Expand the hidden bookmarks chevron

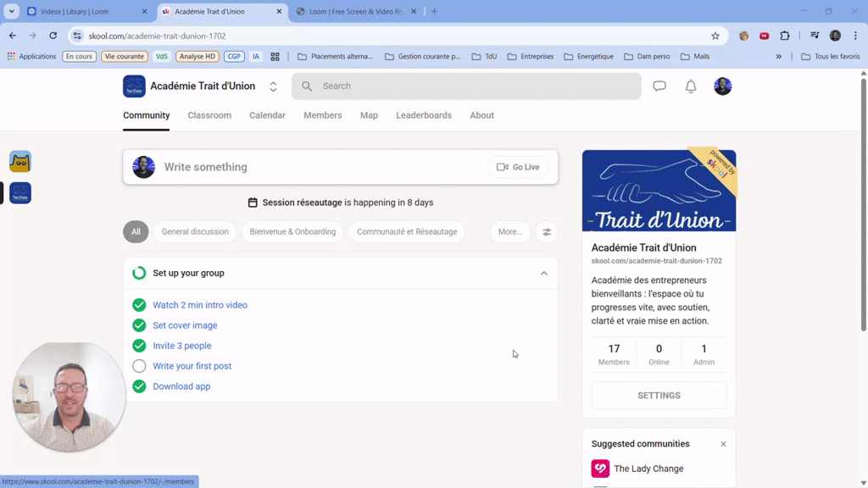[x=778, y=57]
